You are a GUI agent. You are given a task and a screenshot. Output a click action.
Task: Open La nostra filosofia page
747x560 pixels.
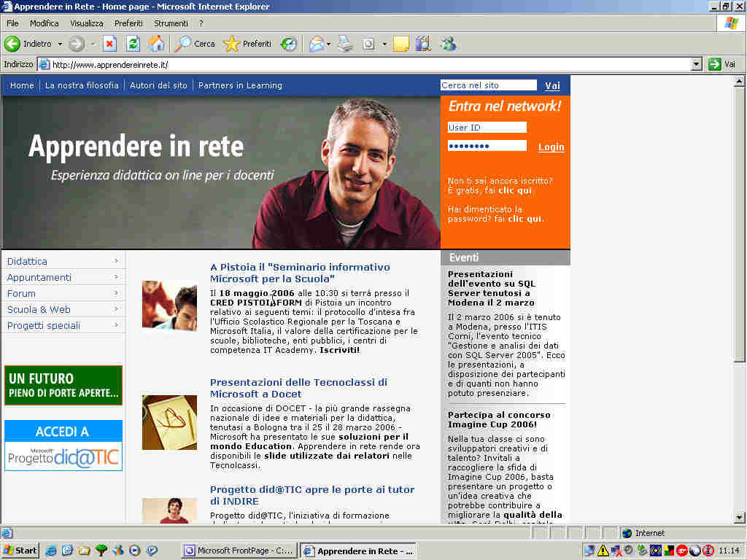point(82,85)
